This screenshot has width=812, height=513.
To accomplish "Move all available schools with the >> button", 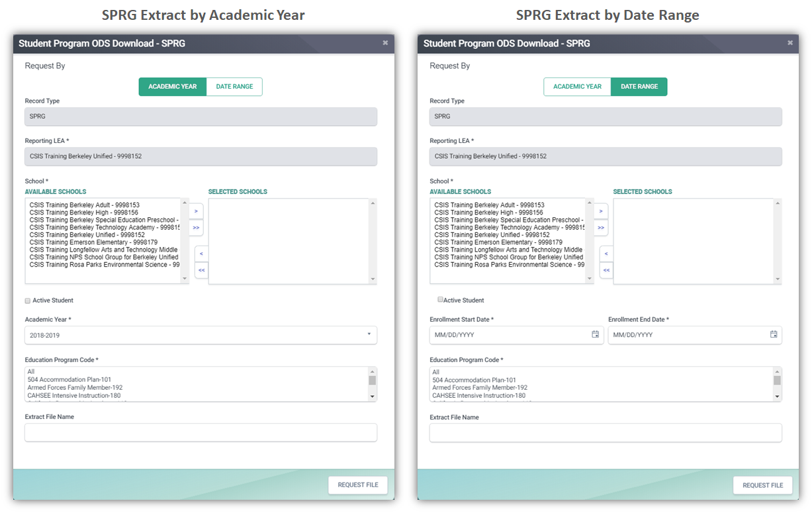I will [x=195, y=227].
